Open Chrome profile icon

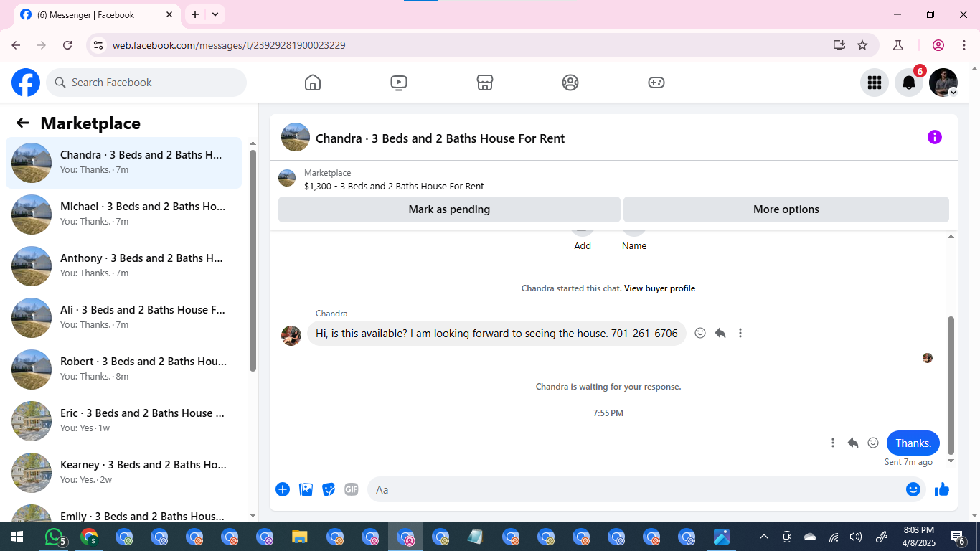click(938, 45)
